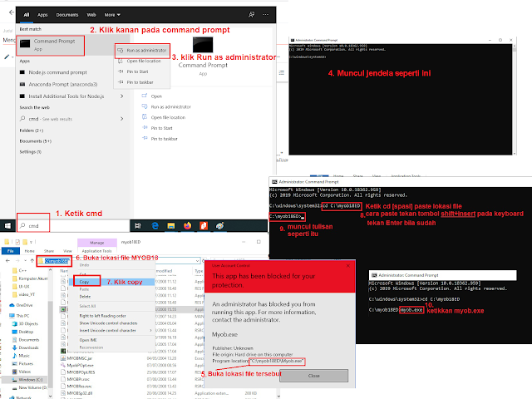
Task: Switch to the Documents search tab
Action: coord(67,15)
